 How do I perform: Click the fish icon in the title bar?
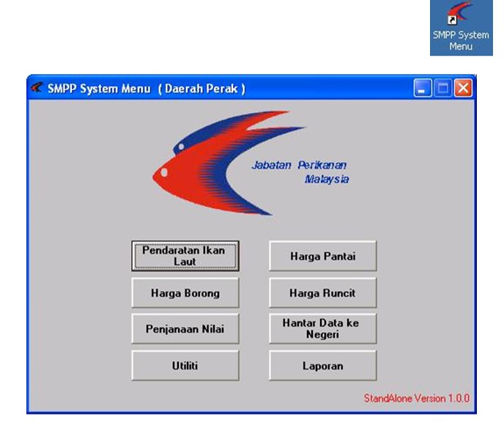(37, 87)
